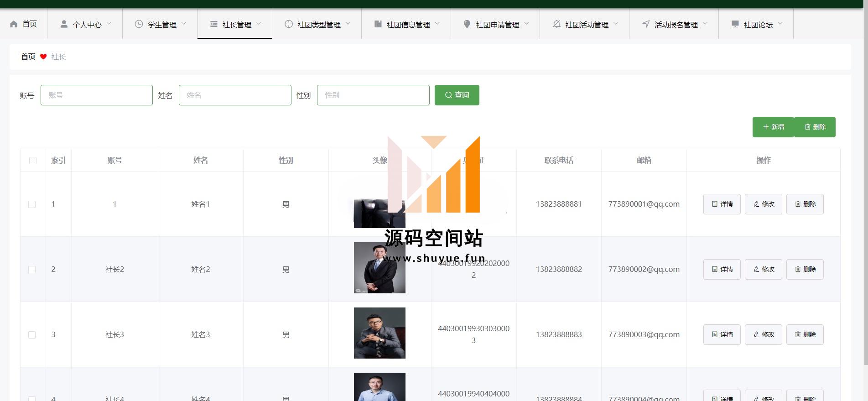Image resolution: width=868 pixels, height=401 pixels.
Task: Expand the 活动报名管理 dropdown arrow
Action: 705,23
